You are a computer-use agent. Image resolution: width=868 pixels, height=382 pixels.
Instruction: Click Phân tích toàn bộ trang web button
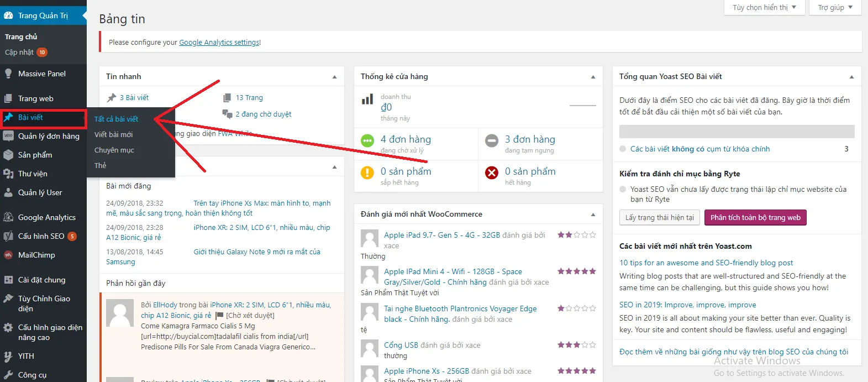tap(755, 218)
